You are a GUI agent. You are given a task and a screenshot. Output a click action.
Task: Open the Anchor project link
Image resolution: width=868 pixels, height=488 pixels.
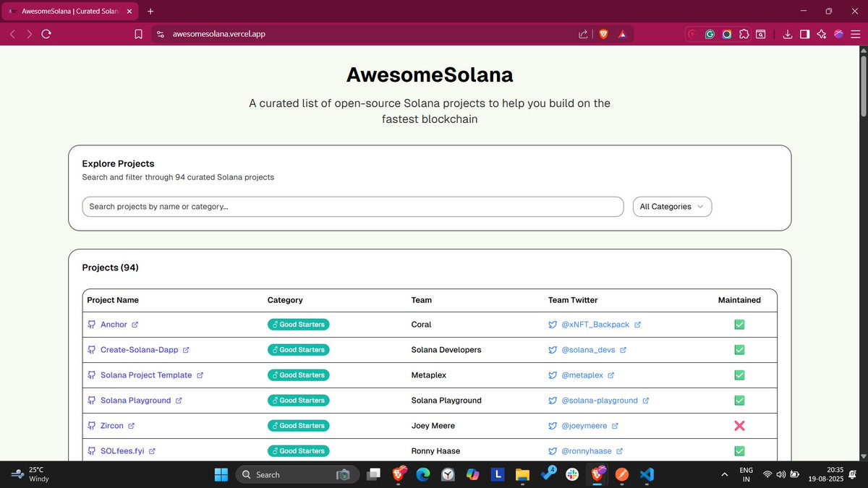[114, 325]
